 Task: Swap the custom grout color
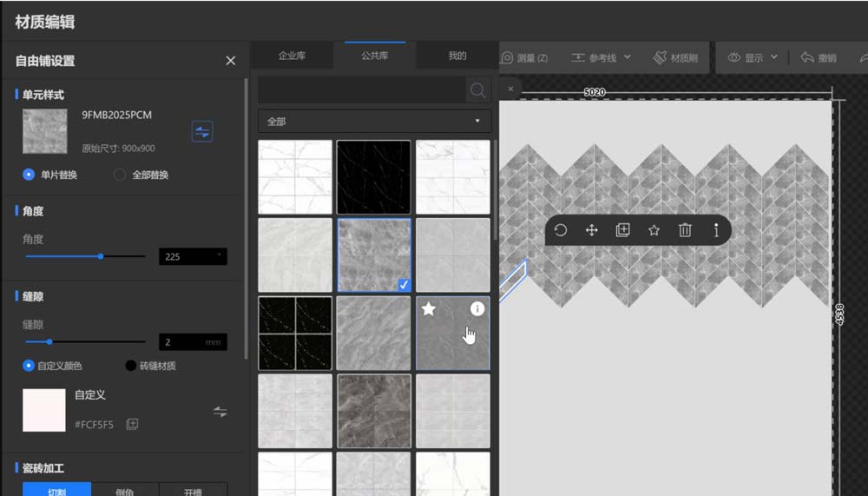(220, 412)
